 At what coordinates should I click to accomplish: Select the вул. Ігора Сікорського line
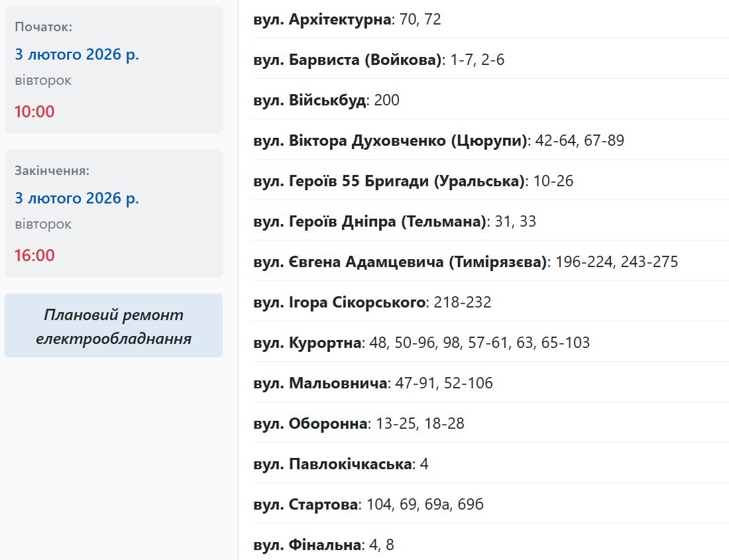coord(372,303)
